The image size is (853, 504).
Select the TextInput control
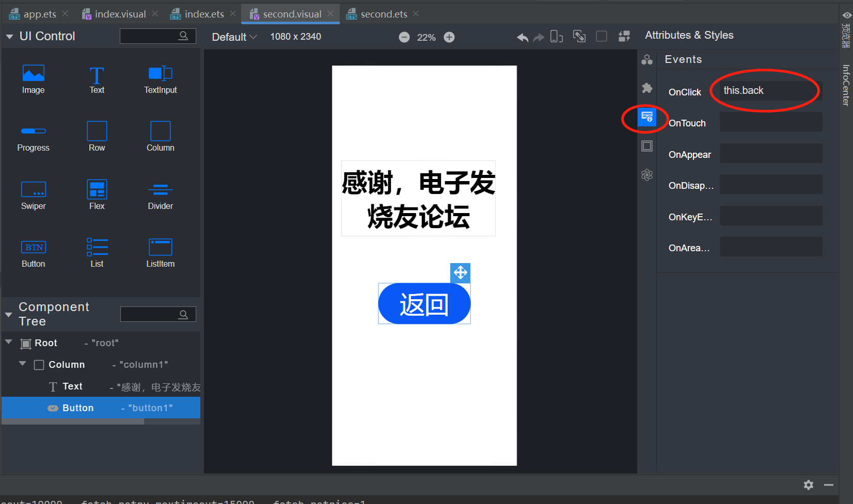(x=160, y=79)
